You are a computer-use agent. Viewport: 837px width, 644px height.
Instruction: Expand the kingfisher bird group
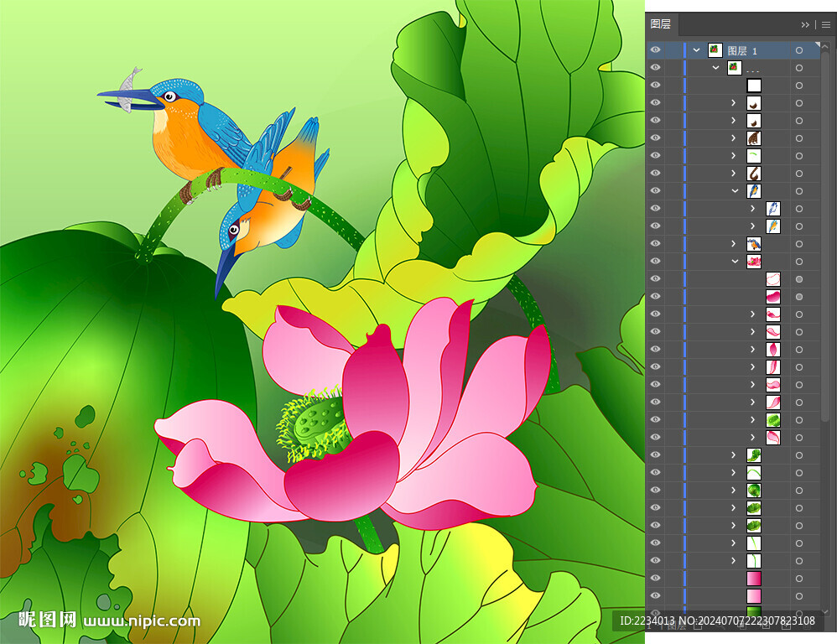tap(734, 244)
